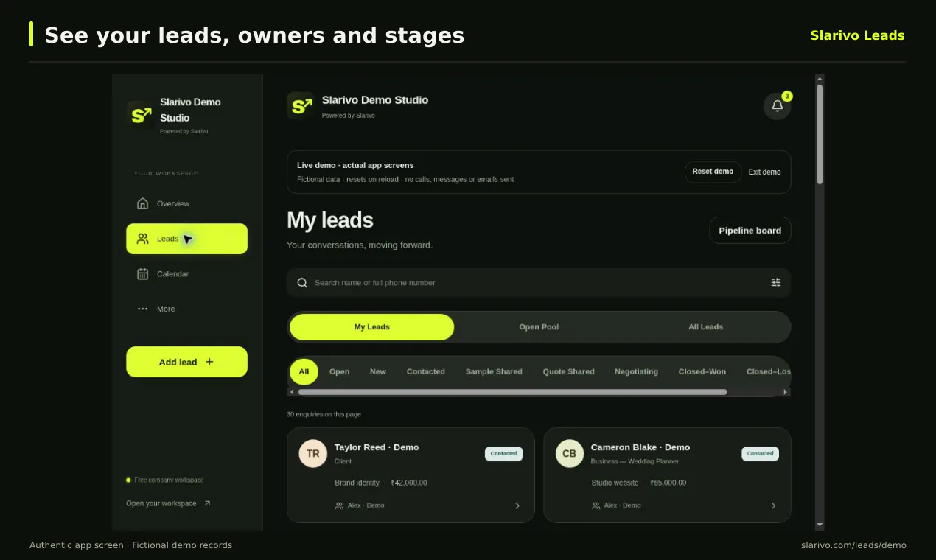Click the owner icon on Cameron Blake card
Viewport: 936px width, 560px height.
pos(596,505)
